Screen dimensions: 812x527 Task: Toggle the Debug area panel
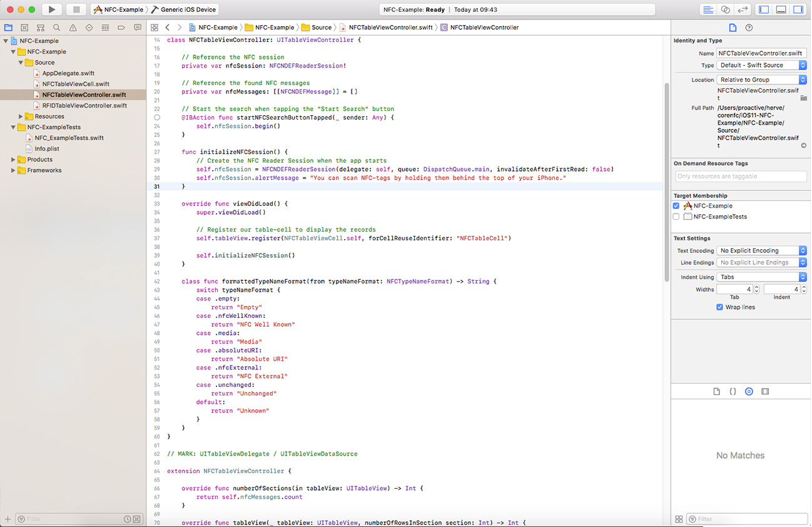coord(781,9)
